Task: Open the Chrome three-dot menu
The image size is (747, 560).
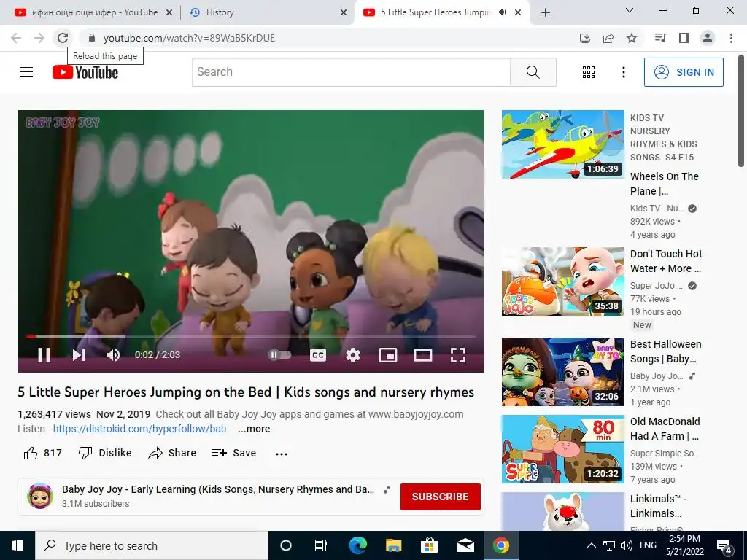Action: coord(731,38)
